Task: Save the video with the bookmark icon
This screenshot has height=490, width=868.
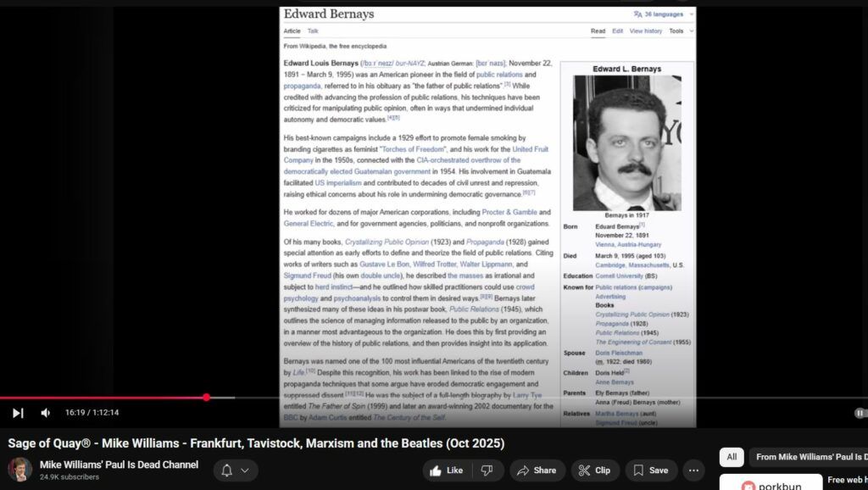Action: point(650,471)
